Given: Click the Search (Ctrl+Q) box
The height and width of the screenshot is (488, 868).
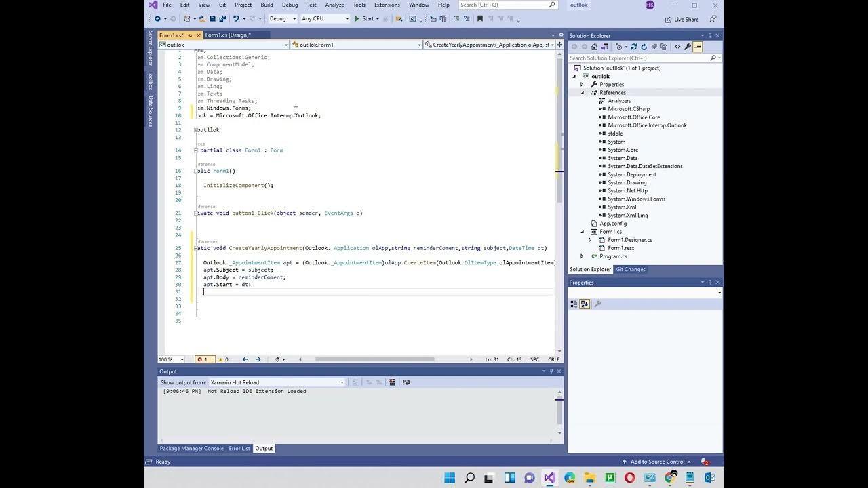Looking at the screenshot, I should (x=507, y=5).
